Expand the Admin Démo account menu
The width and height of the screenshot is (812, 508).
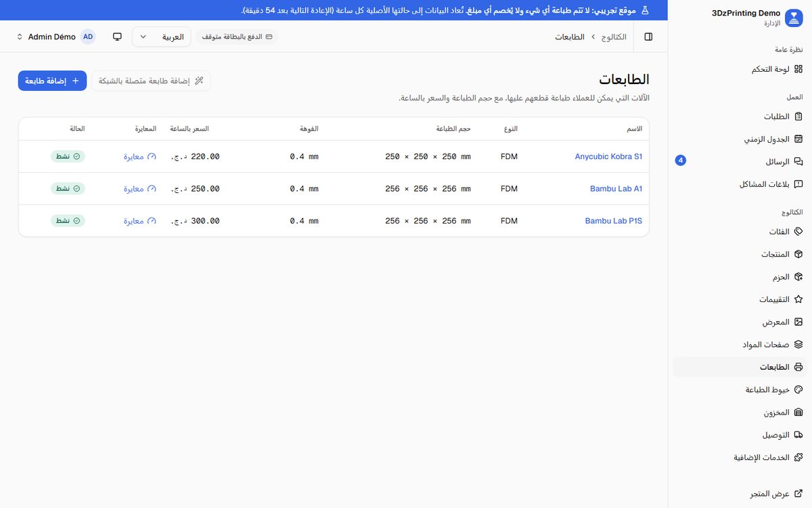[55, 37]
